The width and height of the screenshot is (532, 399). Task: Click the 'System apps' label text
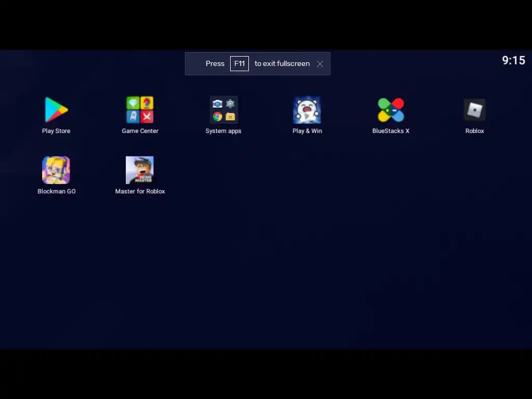point(223,131)
